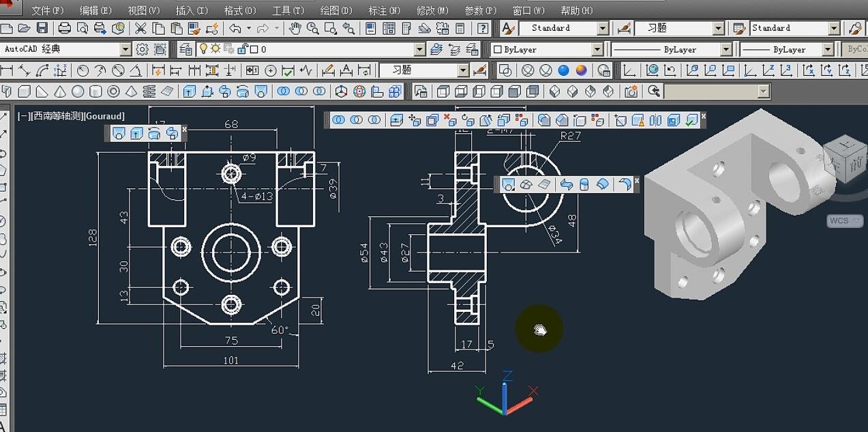
Task: Click the [-] viewport controls label
Action: [x=24, y=116]
